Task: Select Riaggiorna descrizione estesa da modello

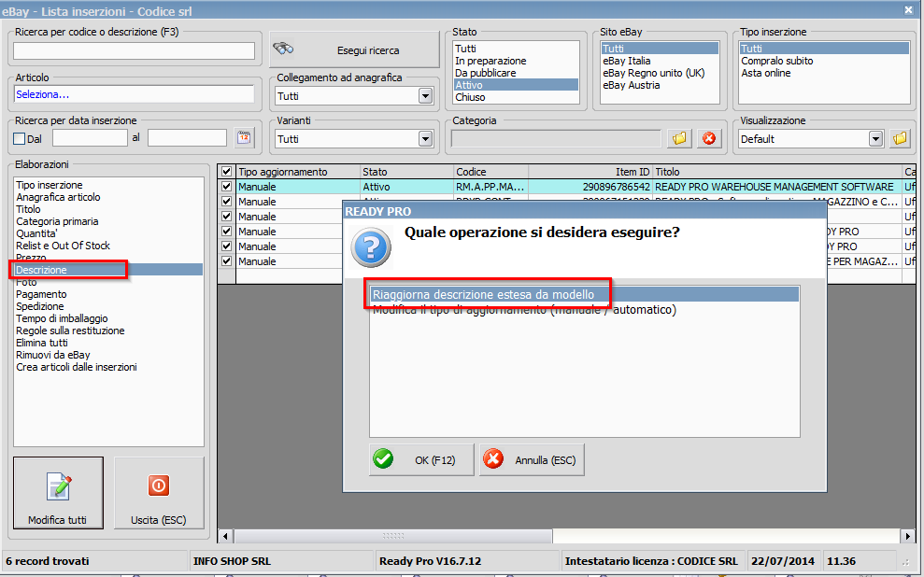Action: tap(584, 294)
